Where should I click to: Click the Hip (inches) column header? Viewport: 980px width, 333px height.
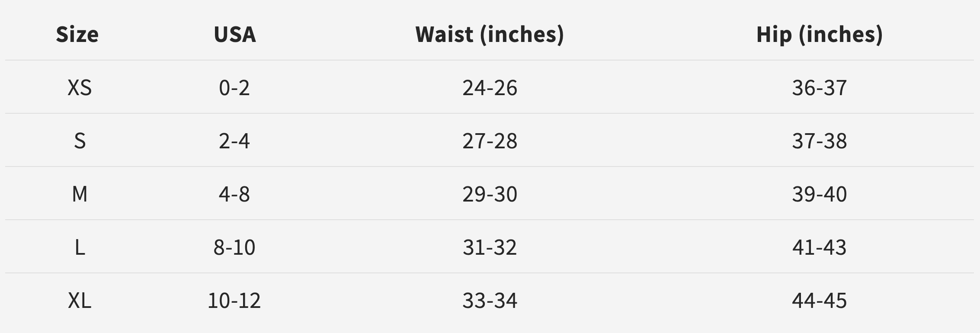pos(820,34)
